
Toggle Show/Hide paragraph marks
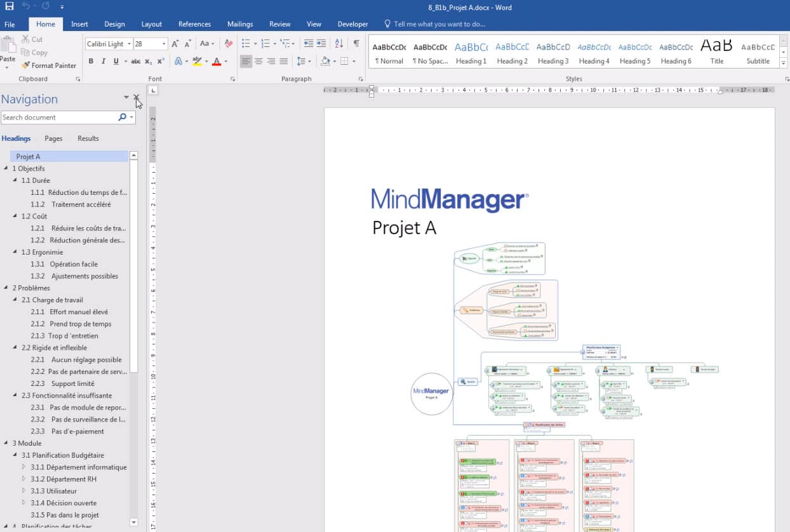tap(356, 44)
